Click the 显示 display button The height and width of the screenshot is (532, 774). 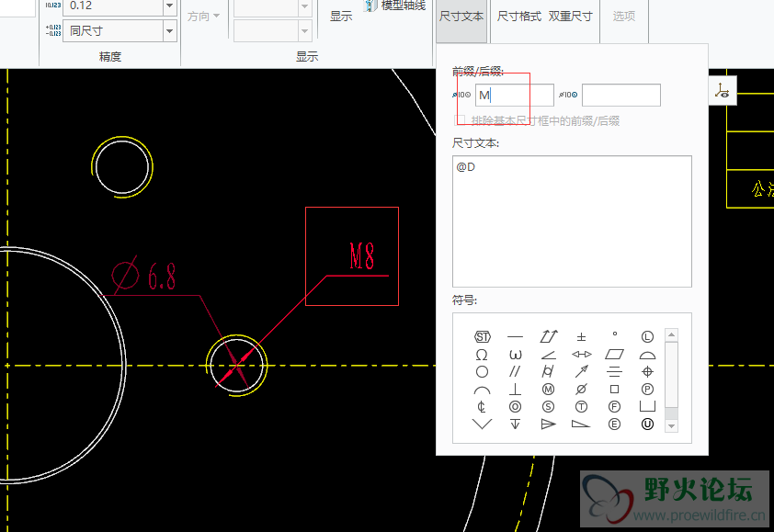pos(341,17)
